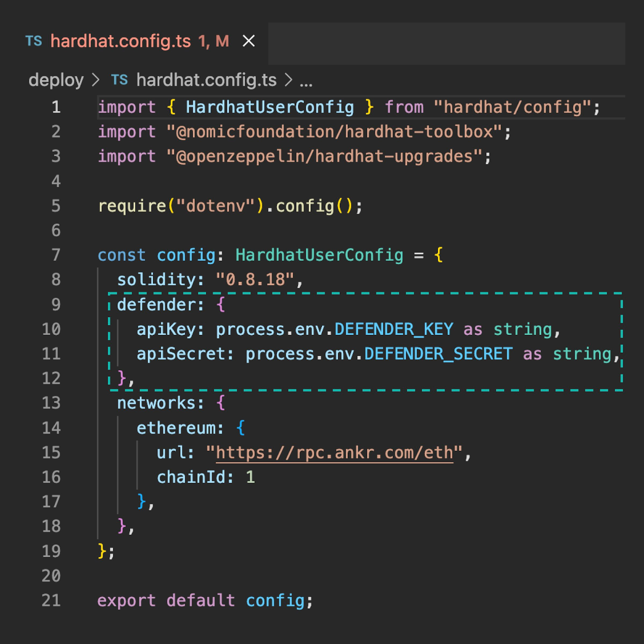Open the breadcrumb ellipsis symbol list
The width and height of the screenshot is (644, 644).
306,84
